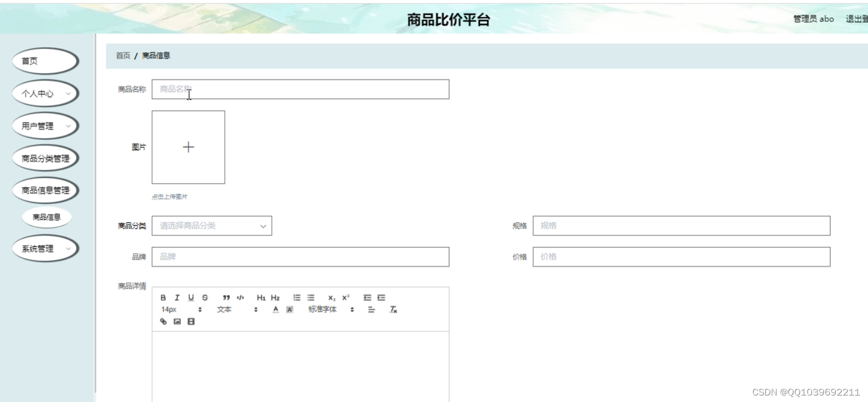Viewport: 868px width, 402px height.
Task: Open the text color picker
Action: tap(276, 309)
